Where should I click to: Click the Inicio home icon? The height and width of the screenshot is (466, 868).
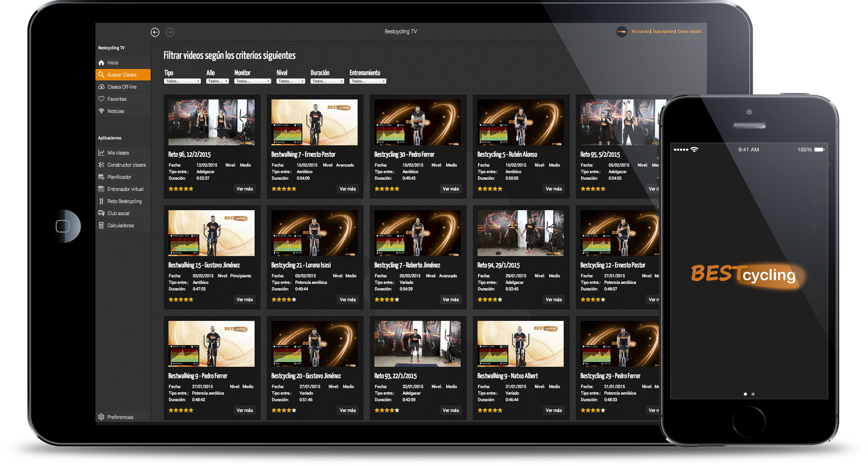[101, 63]
